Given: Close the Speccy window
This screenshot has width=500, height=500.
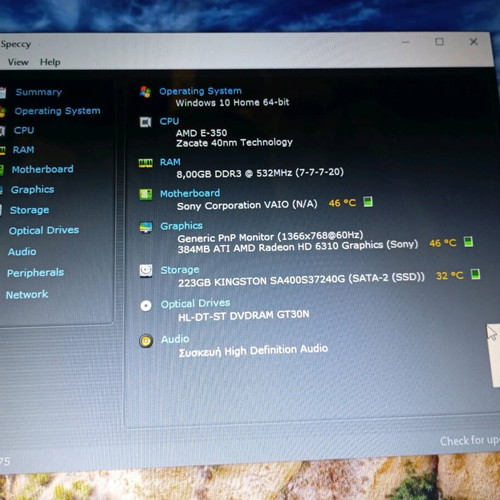Looking at the screenshot, I should [x=473, y=42].
